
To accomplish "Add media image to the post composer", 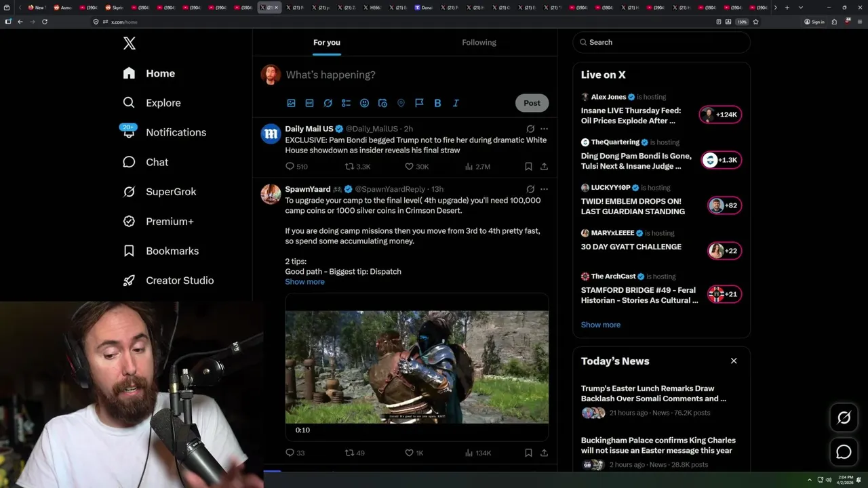I will [291, 103].
